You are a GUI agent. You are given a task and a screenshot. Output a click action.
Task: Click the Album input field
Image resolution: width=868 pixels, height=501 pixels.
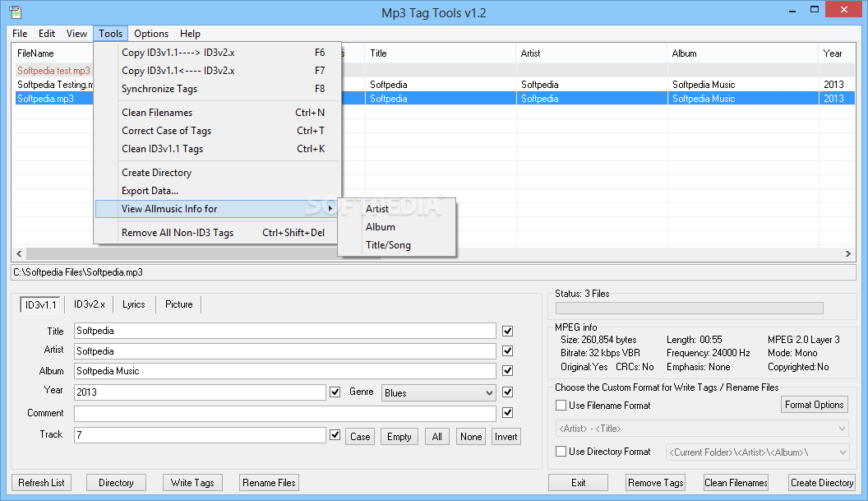click(x=284, y=371)
